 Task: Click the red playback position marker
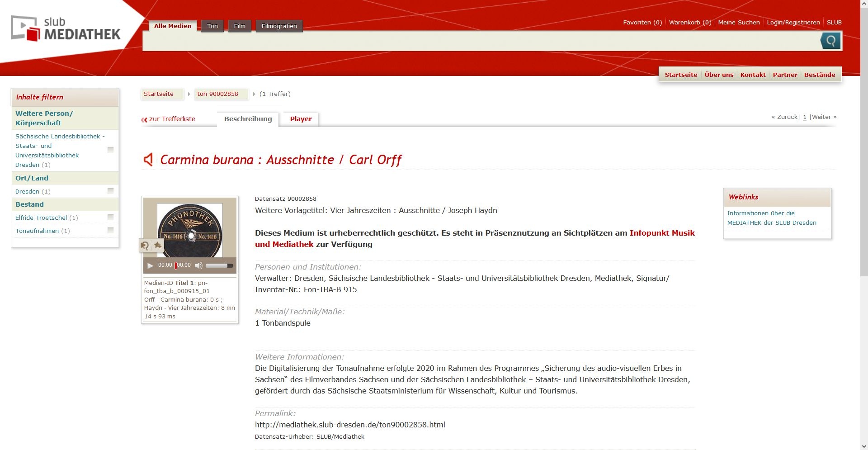(x=176, y=265)
